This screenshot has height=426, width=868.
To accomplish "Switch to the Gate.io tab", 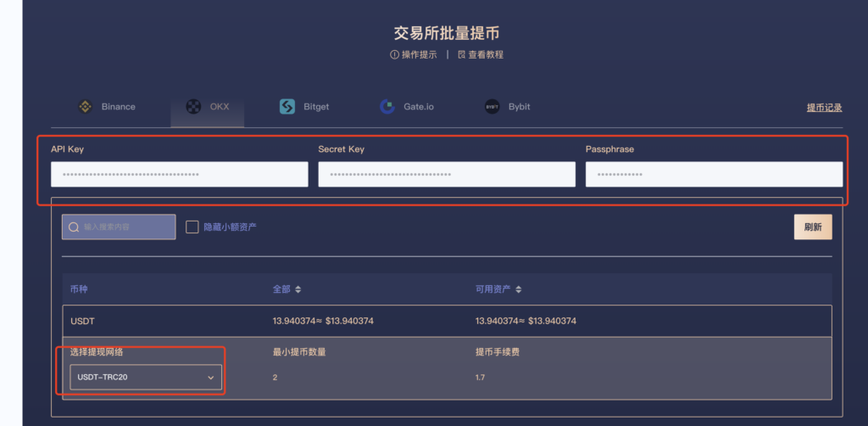I will click(x=407, y=106).
